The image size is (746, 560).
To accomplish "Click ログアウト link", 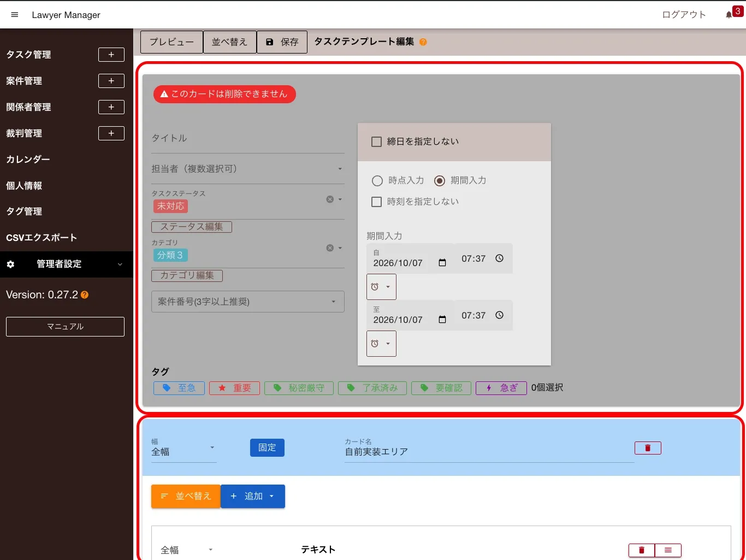I will pyautogui.click(x=684, y=15).
